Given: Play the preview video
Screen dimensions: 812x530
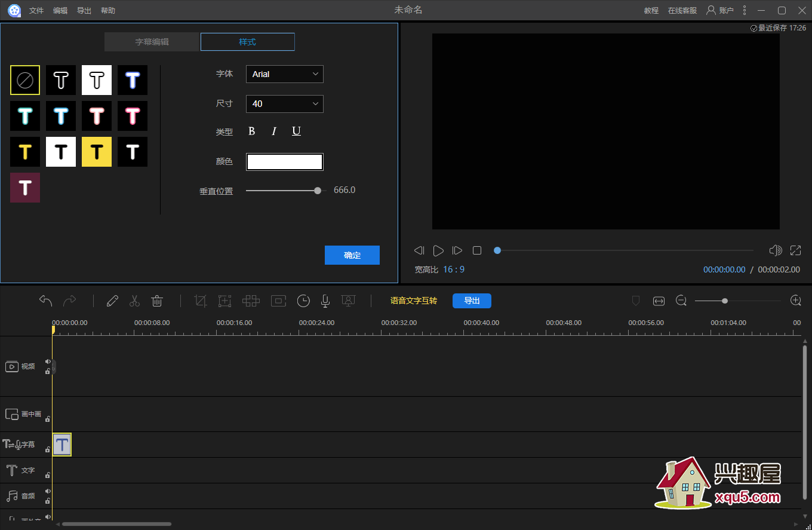Looking at the screenshot, I should point(438,250).
